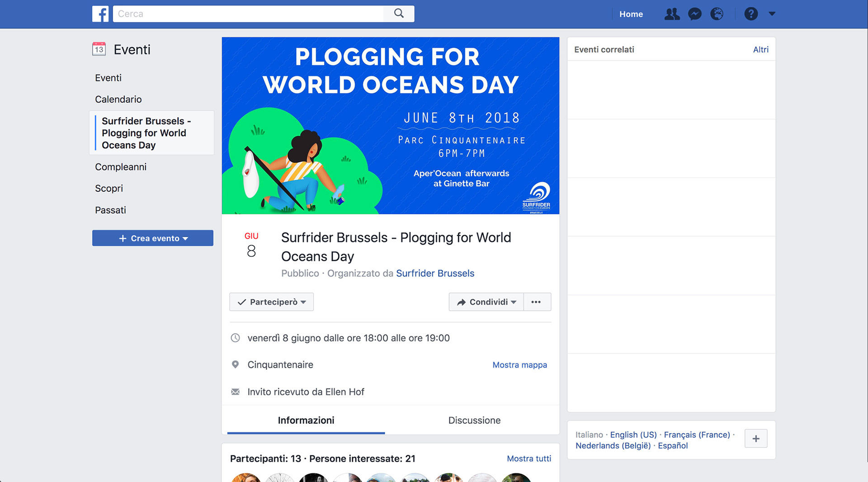This screenshot has width=868, height=482.
Task: Click the envelope invitation icon
Action: (x=236, y=392)
